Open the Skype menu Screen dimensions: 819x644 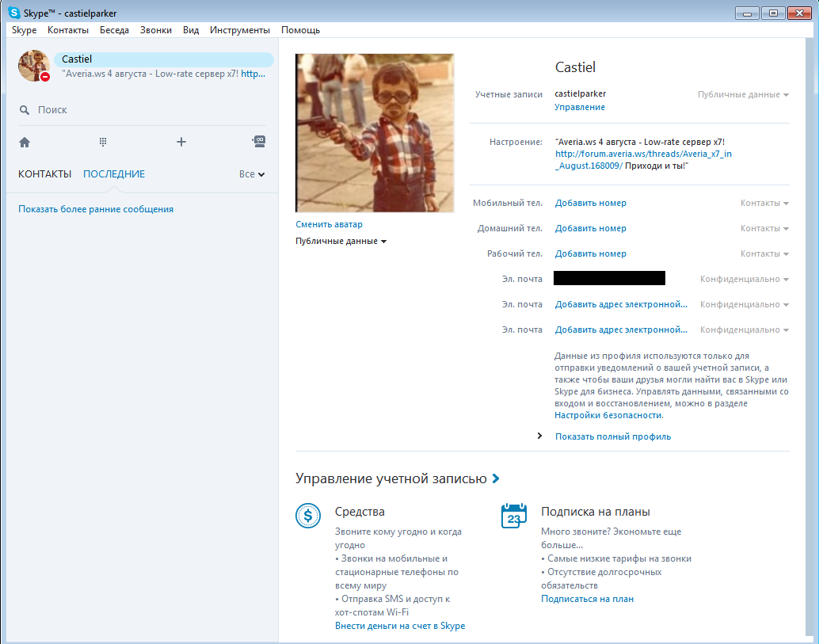click(x=25, y=30)
